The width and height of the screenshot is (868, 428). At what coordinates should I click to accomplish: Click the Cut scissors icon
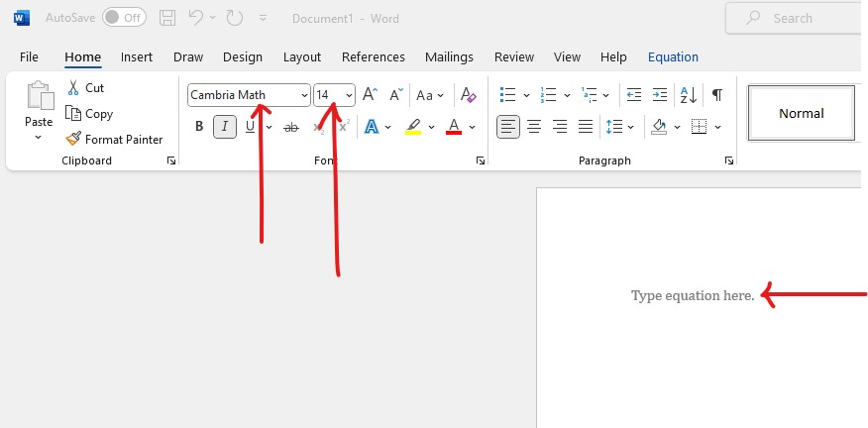(72, 87)
